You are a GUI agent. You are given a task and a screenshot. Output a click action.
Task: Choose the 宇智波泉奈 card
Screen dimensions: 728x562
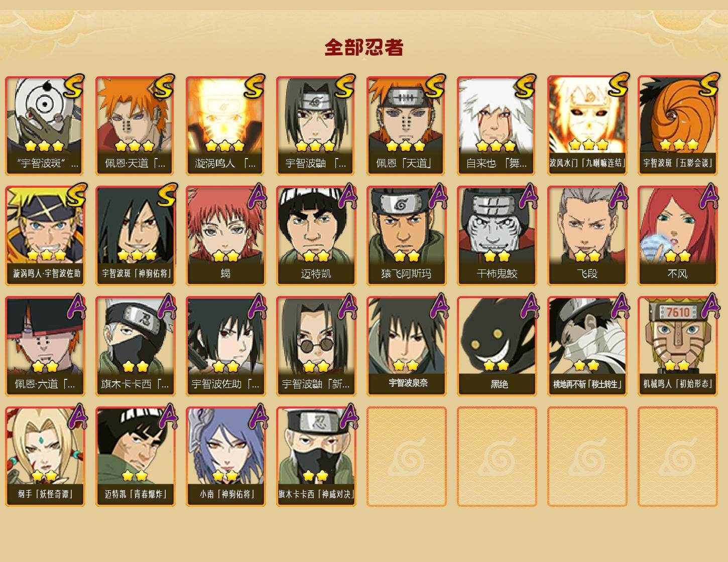(x=406, y=346)
